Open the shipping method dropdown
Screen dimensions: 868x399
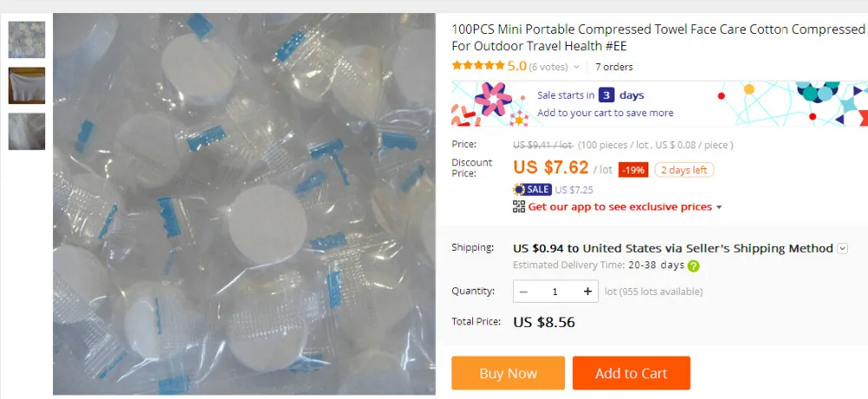[x=842, y=249]
